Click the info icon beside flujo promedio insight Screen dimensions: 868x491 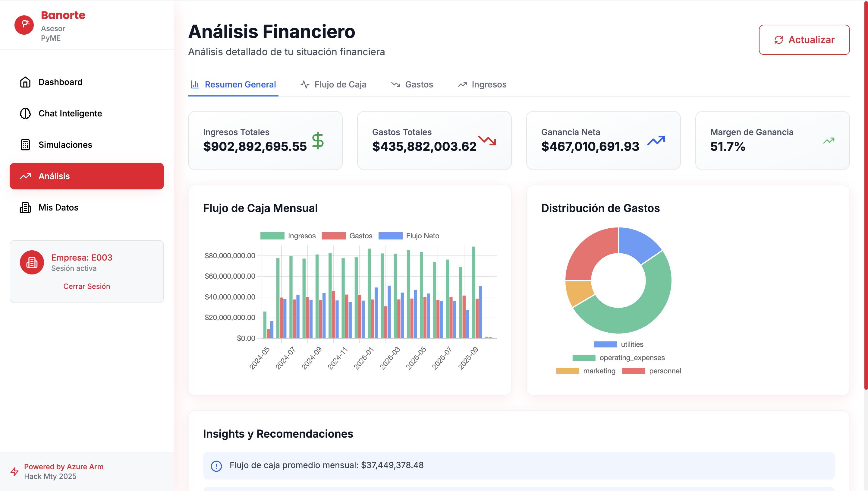pyautogui.click(x=216, y=466)
